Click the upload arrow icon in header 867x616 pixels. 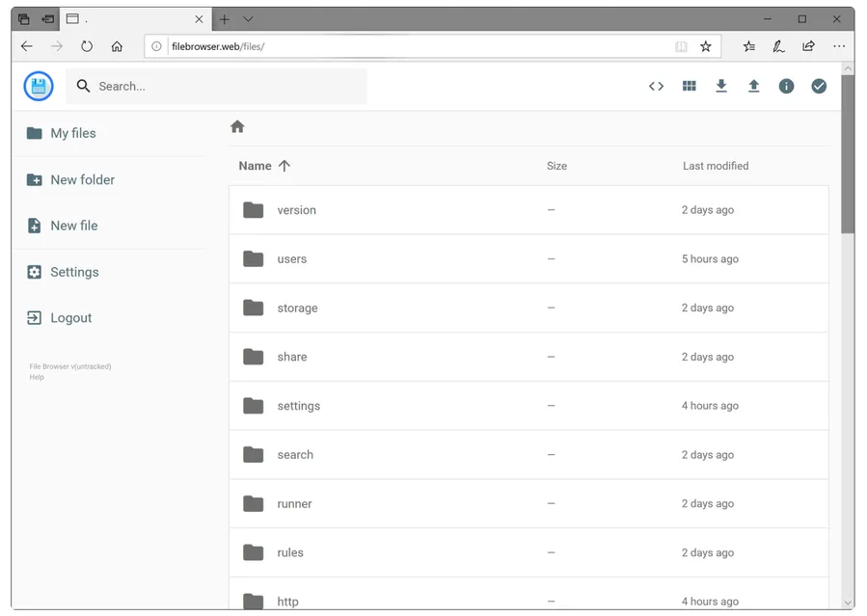[753, 86]
